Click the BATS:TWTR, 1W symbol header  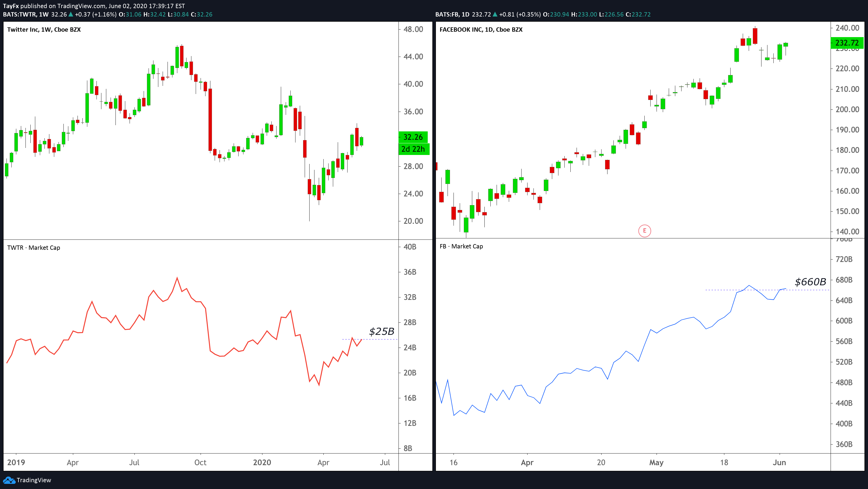(25, 14)
